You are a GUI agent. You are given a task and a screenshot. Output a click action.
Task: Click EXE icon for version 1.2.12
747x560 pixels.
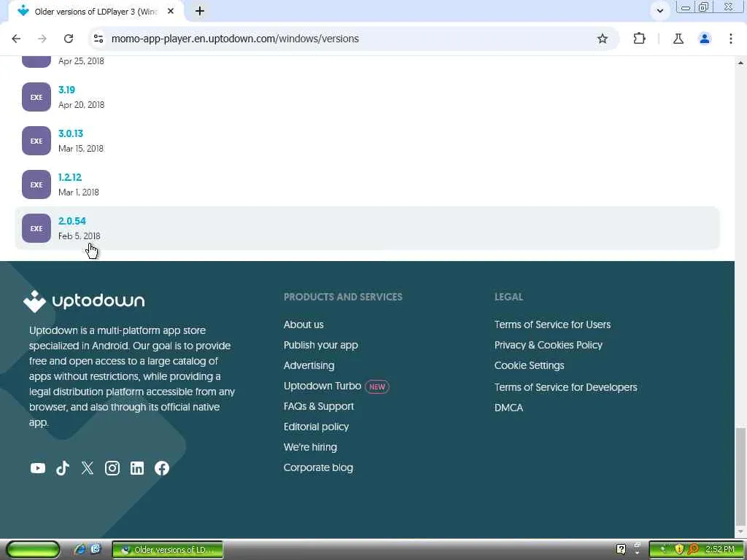point(36,184)
